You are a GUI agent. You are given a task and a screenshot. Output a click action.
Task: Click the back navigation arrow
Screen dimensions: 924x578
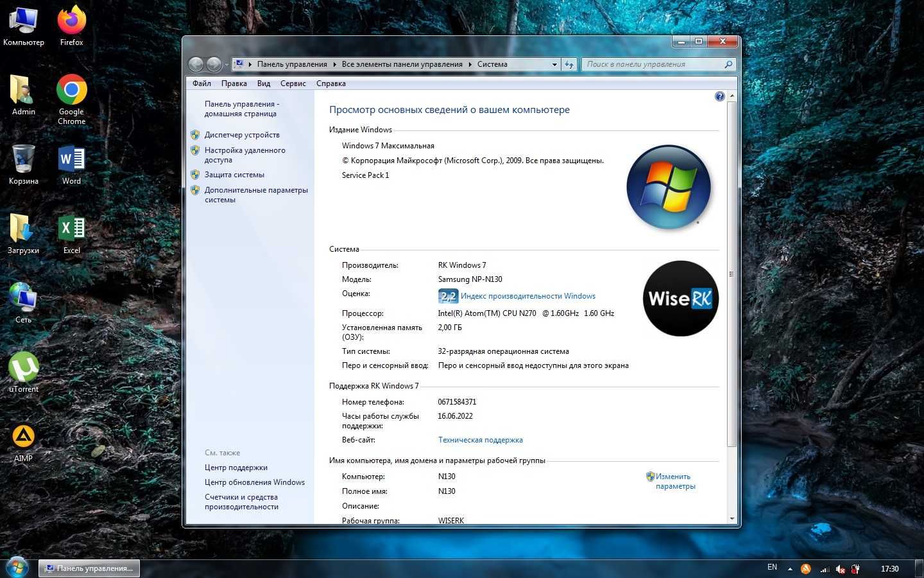(196, 64)
